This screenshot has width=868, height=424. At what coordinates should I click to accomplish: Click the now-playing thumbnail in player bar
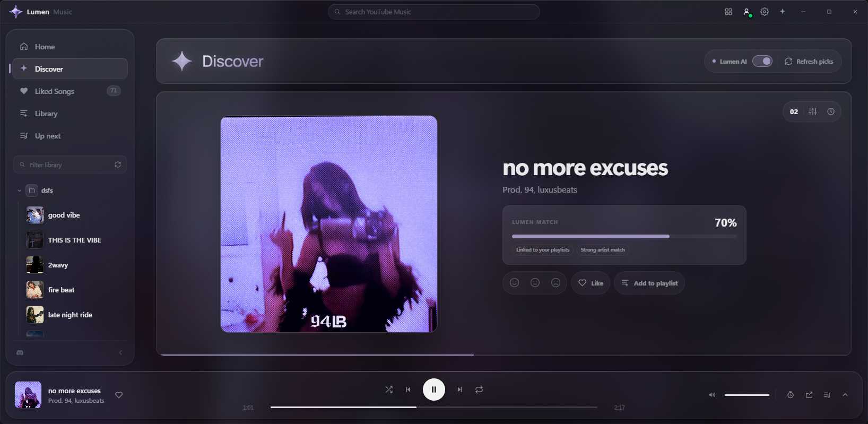(28, 395)
